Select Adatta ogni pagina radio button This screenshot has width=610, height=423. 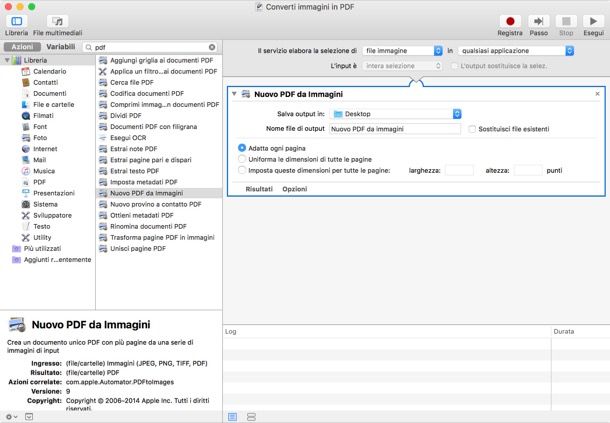pos(242,148)
